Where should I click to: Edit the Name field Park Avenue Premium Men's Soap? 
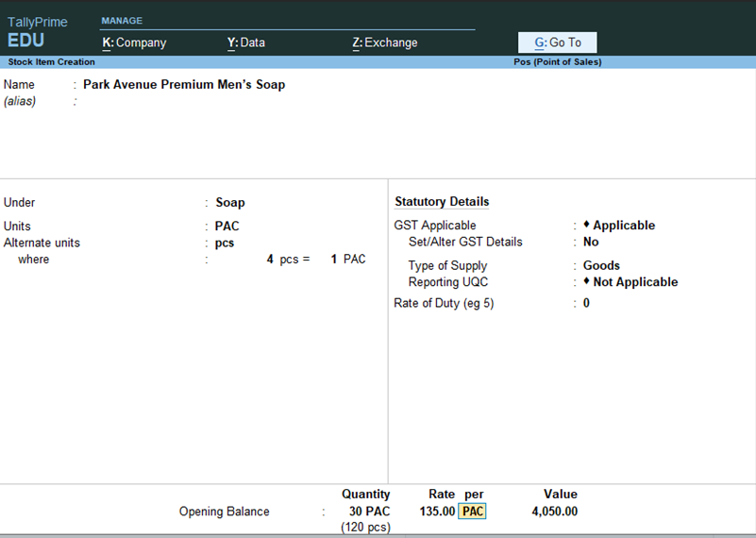coord(184,84)
